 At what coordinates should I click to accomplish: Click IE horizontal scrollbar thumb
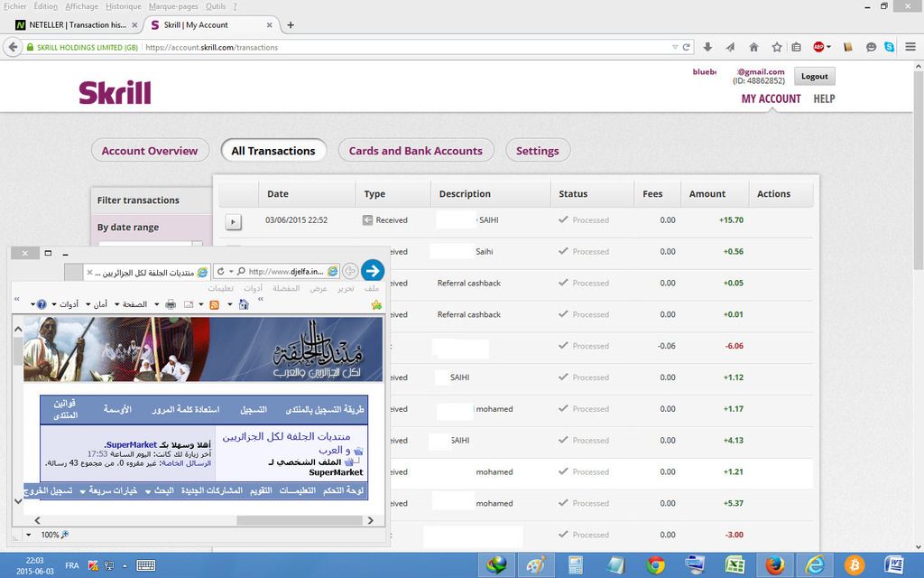[x=300, y=520]
